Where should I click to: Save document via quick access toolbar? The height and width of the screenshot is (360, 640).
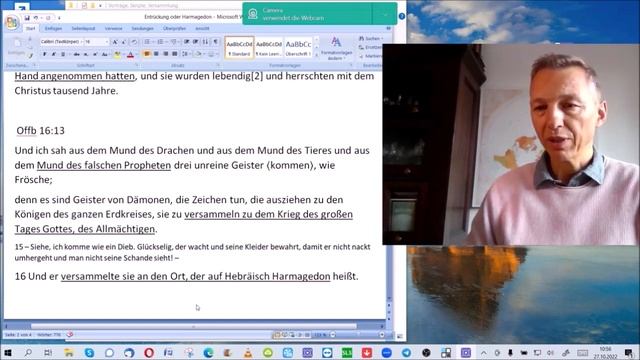[x=27, y=18]
